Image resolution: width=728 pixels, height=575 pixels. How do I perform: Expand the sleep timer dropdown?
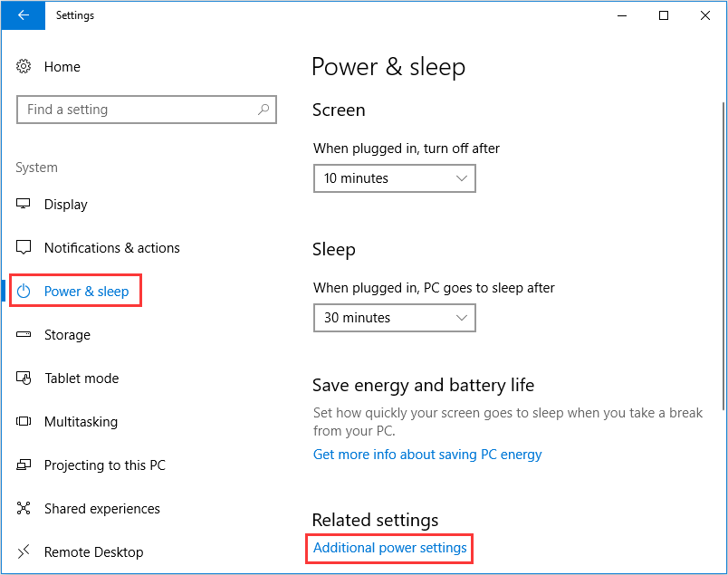[394, 318]
